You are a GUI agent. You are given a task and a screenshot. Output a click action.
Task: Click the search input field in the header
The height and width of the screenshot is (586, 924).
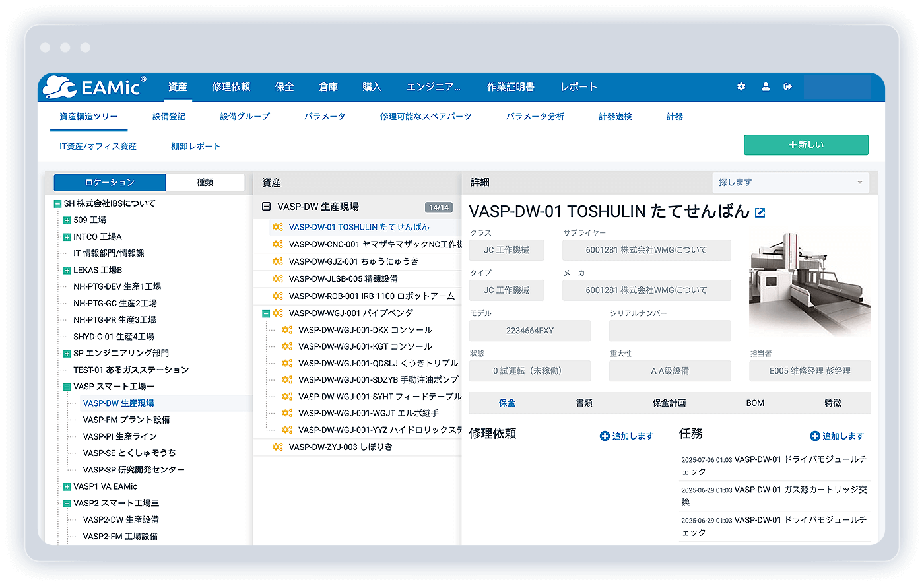[x=838, y=86]
